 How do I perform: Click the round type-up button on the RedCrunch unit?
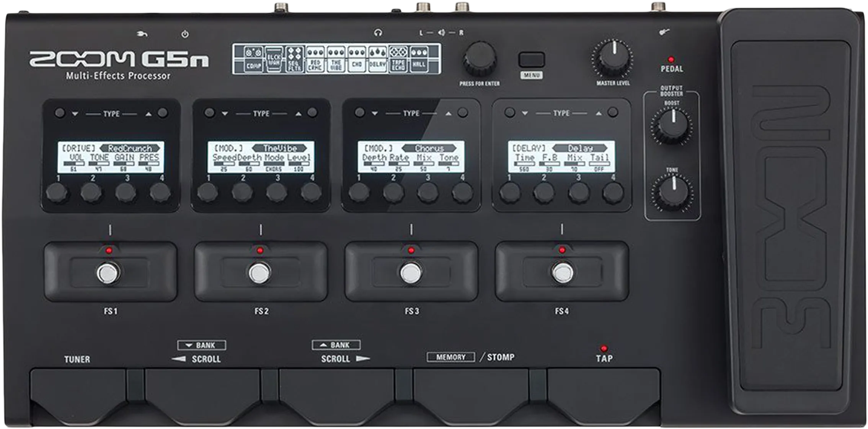click(x=163, y=113)
